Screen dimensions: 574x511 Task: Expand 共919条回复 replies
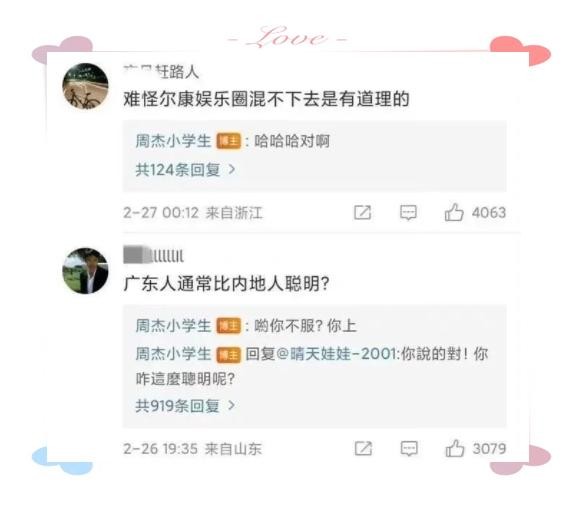(185, 406)
